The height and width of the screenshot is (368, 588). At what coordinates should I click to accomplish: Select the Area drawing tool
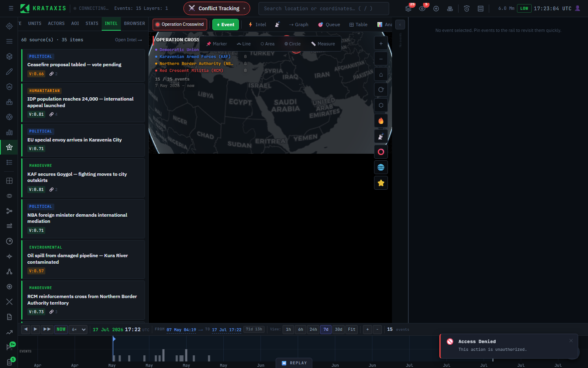[x=267, y=44]
